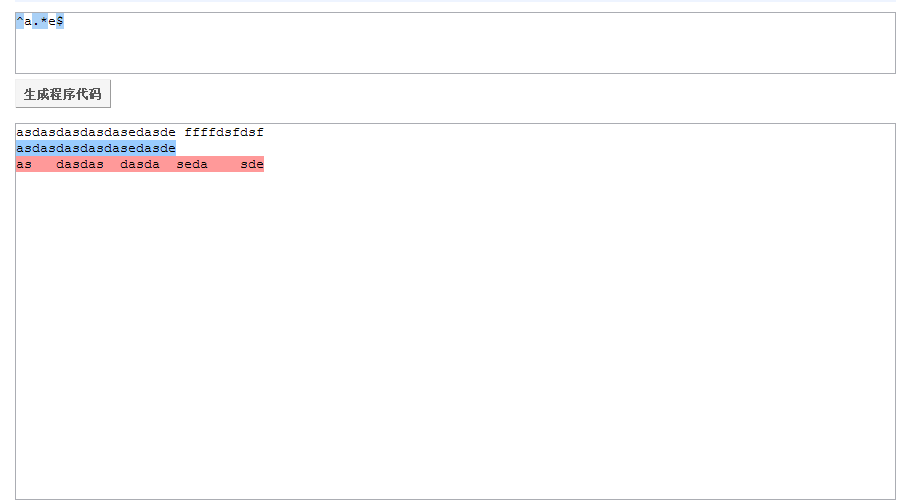Image resolution: width=900 pixels, height=503 pixels.
Task: Click the ^ anchor in the regex pattern
Action: pyautogui.click(x=20, y=21)
